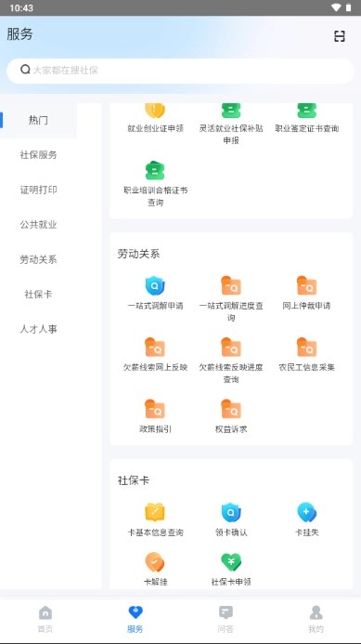Open 卡解挂 checkmark badge icon
The width and height of the screenshot is (361, 644).
pos(155,562)
